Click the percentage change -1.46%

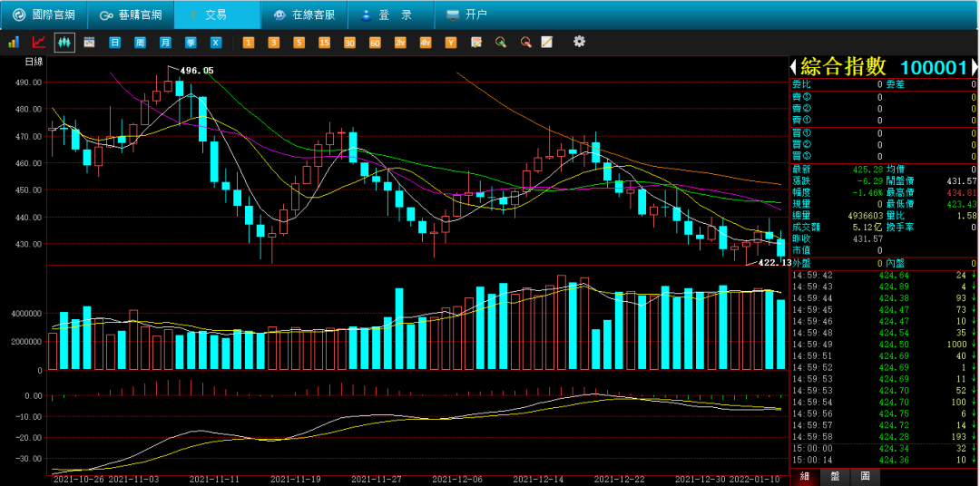tap(866, 192)
